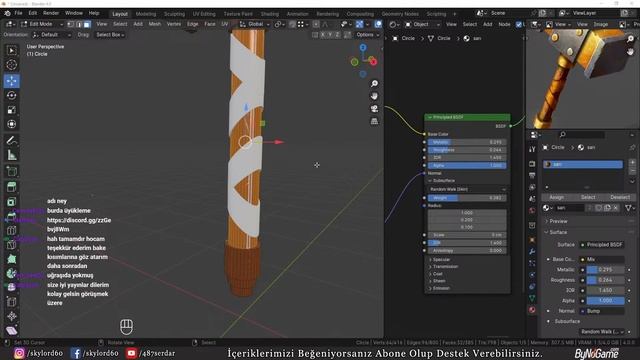
Task: Enable face select mode
Action: click(x=87, y=24)
